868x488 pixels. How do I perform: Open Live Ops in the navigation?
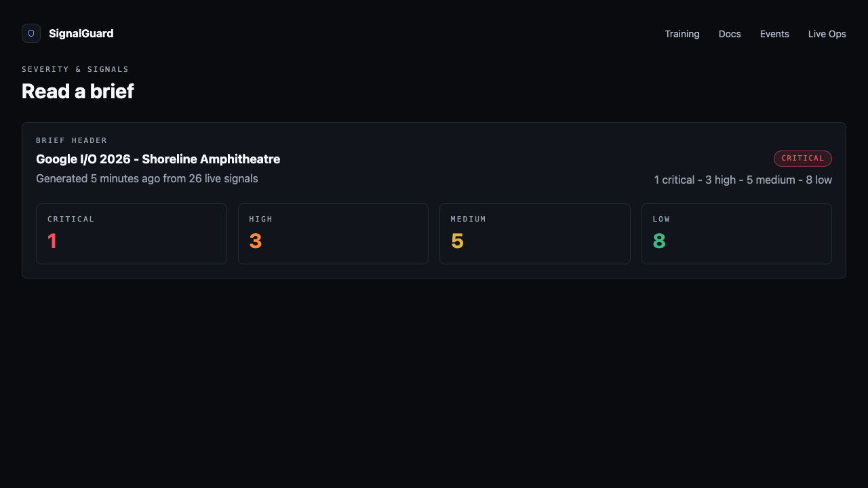[x=827, y=34]
